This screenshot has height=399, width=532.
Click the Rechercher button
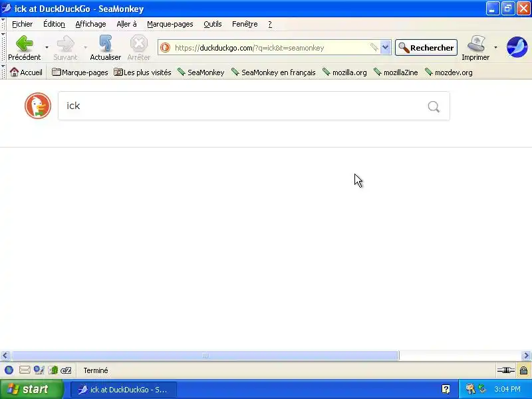[426, 47]
